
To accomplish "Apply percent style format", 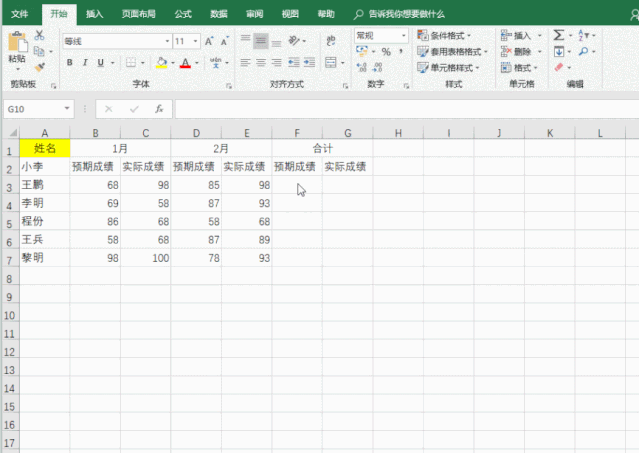I will point(386,52).
